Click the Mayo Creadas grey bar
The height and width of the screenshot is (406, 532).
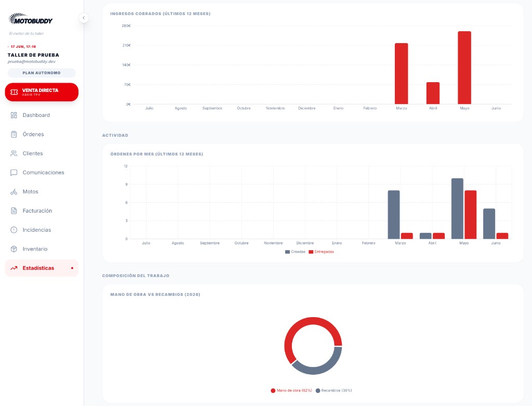(x=457, y=209)
